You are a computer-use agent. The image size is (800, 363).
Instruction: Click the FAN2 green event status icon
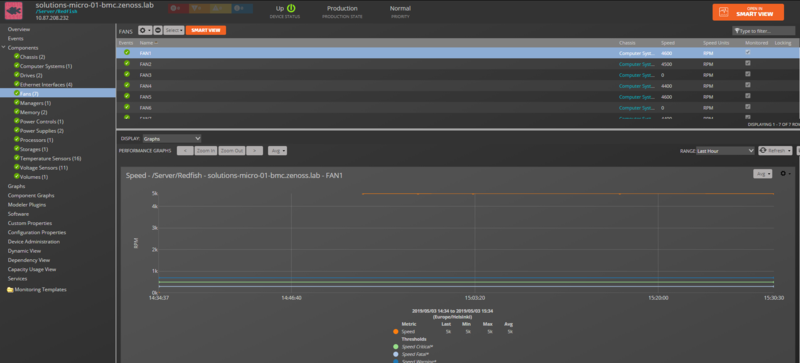pyautogui.click(x=127, y=63)
